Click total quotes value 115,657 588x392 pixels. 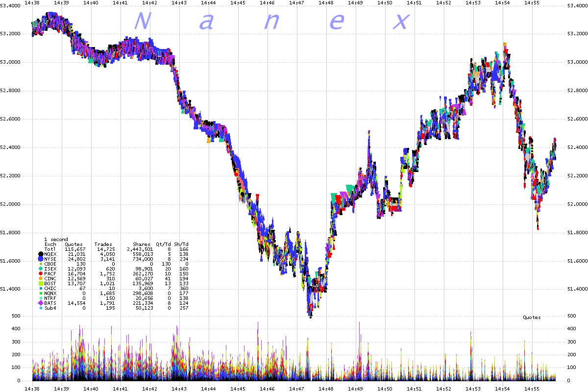[74, 249]
